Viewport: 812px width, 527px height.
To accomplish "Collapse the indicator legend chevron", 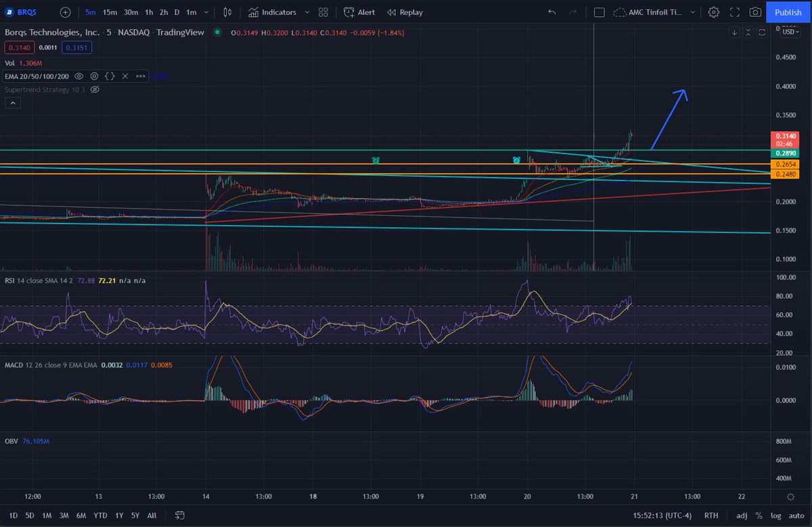I will 12,103.
